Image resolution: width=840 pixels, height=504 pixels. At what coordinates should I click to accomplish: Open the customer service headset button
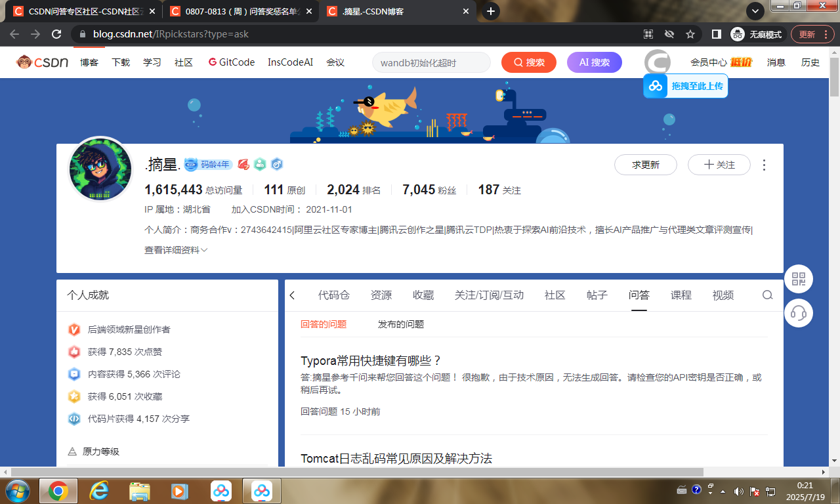click(799, 312)
